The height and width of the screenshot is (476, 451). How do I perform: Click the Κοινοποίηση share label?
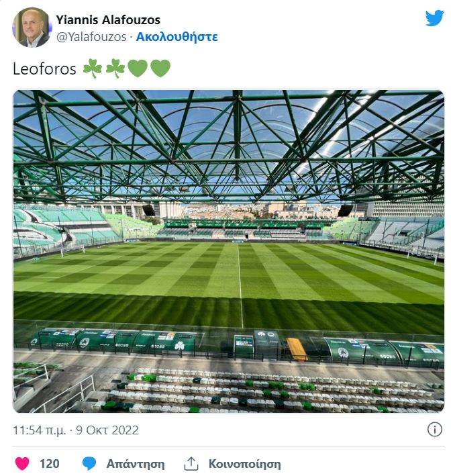tap(244, 463)
